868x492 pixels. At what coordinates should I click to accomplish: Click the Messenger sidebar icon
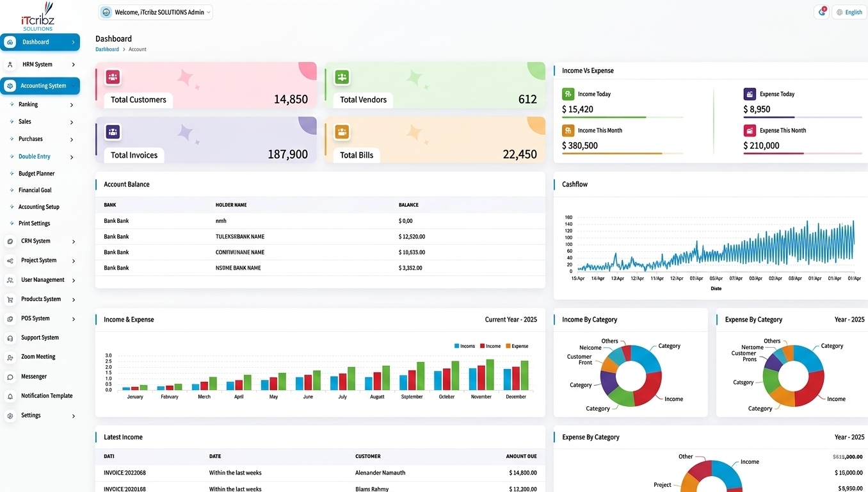10,377
